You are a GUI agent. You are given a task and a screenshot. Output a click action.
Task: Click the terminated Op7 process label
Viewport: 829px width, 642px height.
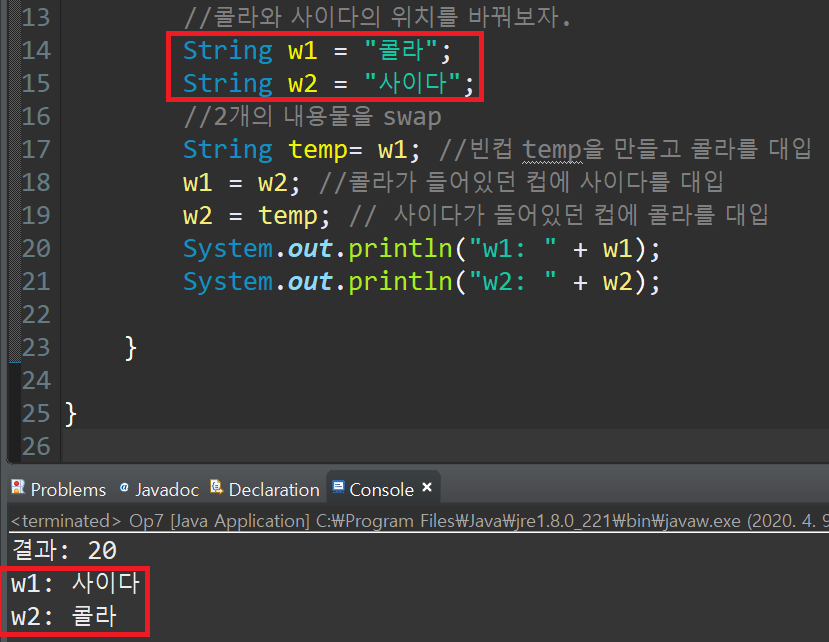point(420,521)
